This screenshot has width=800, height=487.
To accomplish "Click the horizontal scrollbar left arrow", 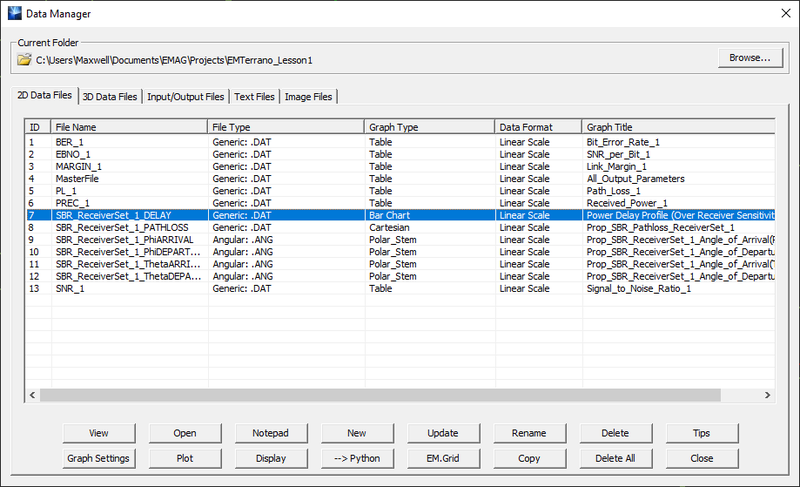I will click(x=32, y=395).
